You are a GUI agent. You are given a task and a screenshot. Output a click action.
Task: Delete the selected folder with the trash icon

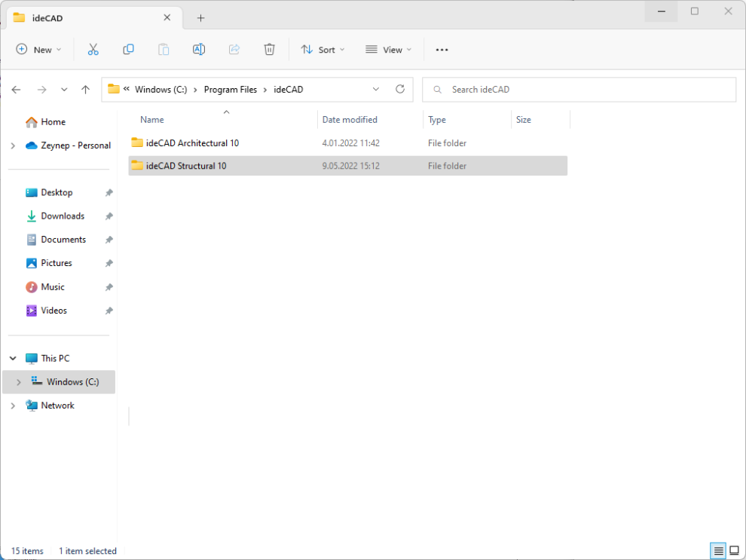(x=269, y=49)
